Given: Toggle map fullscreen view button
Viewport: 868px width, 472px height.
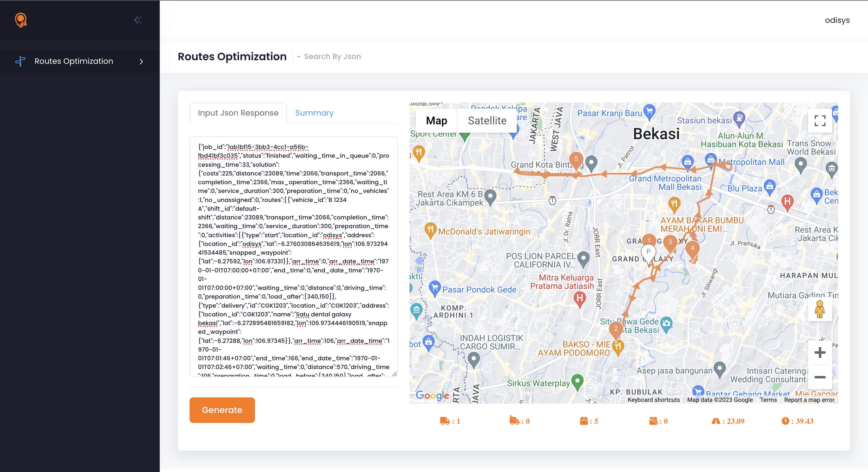Looking at the screenshot, I should pos(819,120).
